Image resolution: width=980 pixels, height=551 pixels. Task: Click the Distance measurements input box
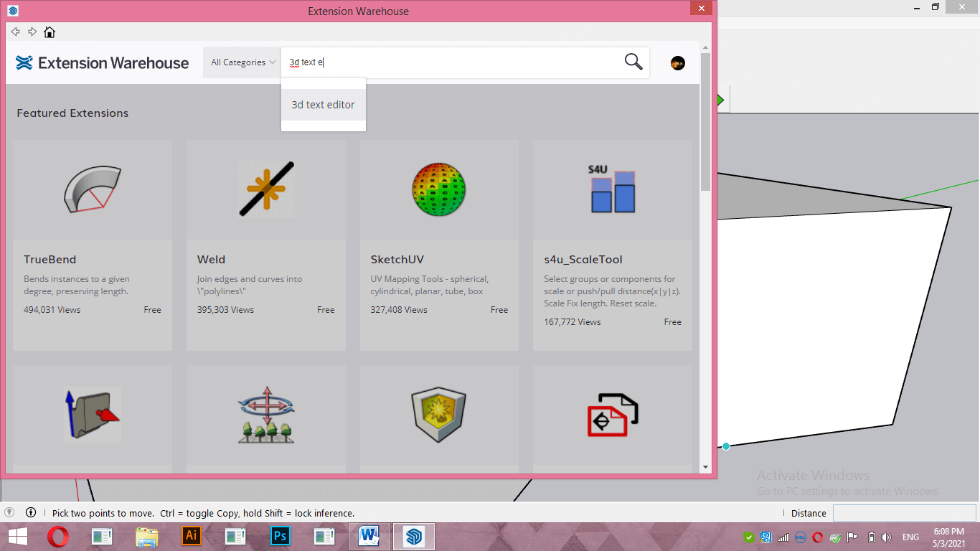904,513
